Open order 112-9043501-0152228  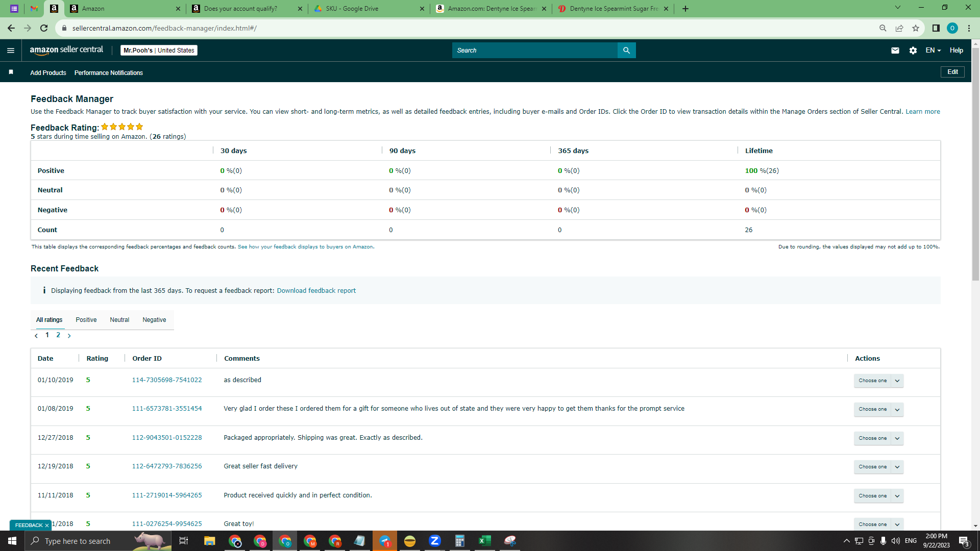pyautogui.click(x=167, y=438)
